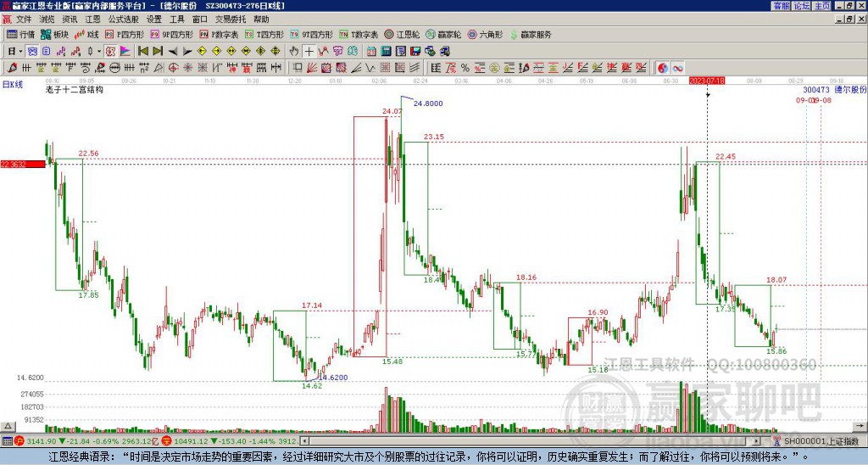Click the 论坛 link

coord(802,6)
